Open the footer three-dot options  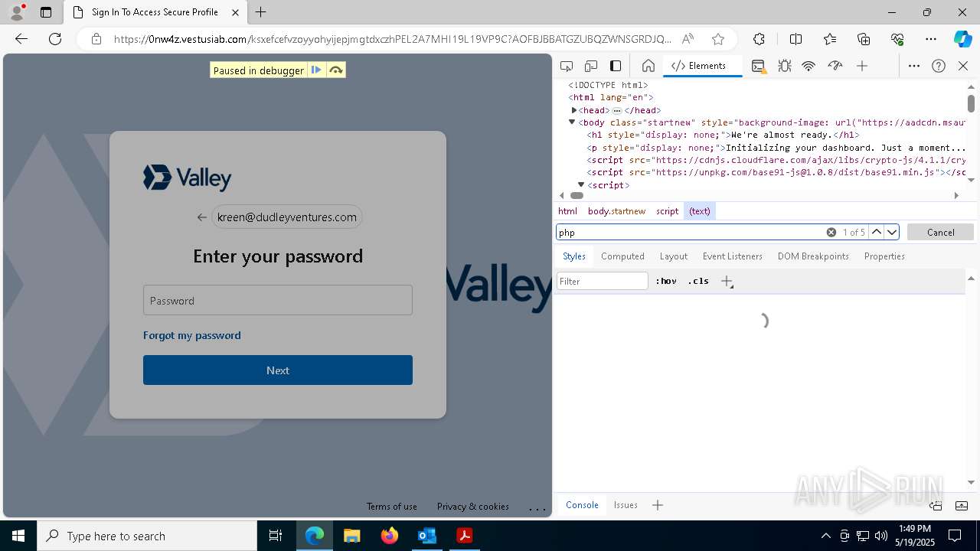[x=537, y=508]
